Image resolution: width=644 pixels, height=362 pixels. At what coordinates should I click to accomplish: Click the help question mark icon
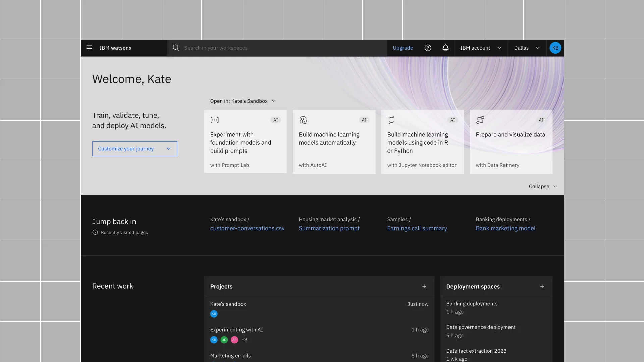[x=427, y=48]
